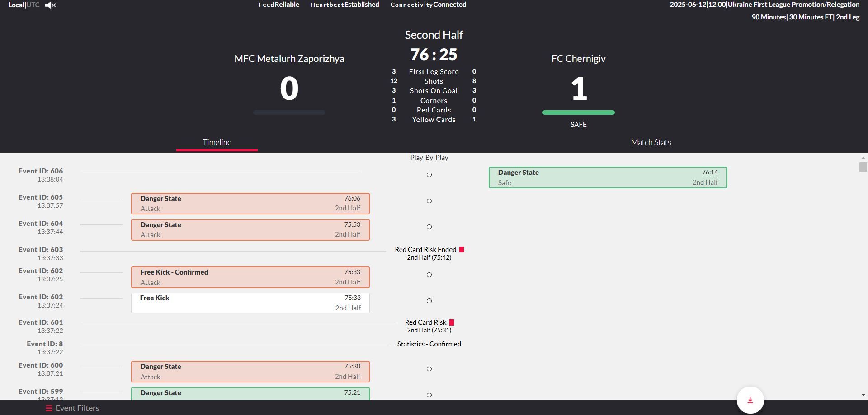This screenshot has width=868, height=415.
Task: Click timeline marker for Event ID 604
Action: coord(429,227)
